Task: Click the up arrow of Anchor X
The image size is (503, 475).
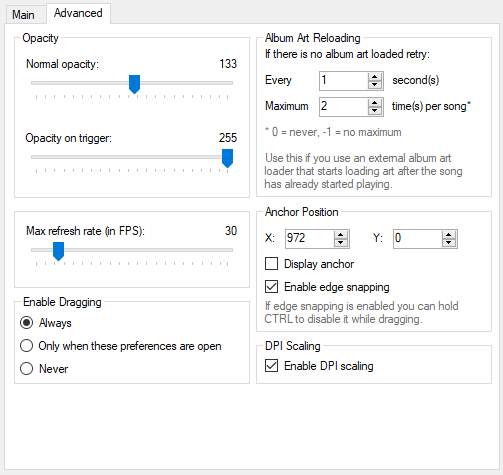Action: pyautogui.click(x=340, y=235)
